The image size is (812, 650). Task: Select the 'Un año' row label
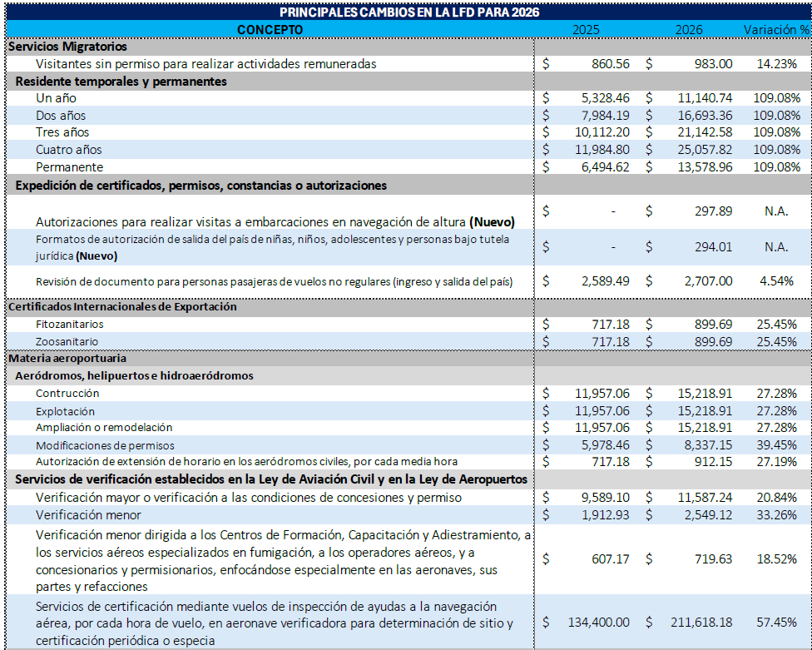click(x=56, y=98)
